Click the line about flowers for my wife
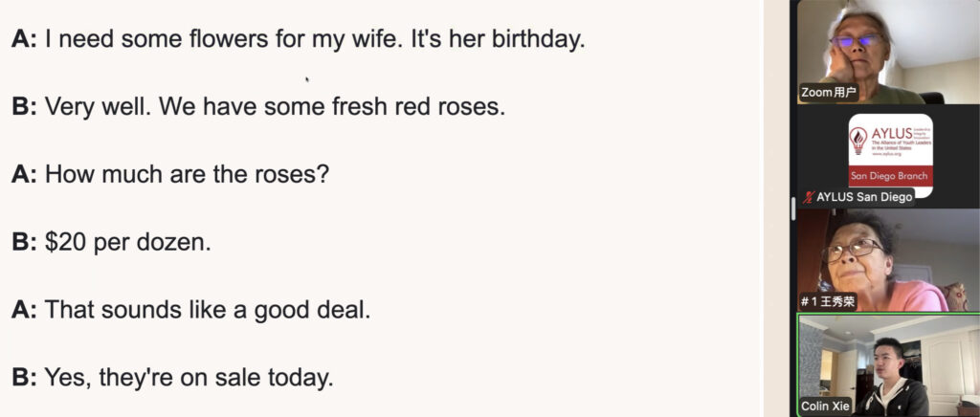The width and height of the screenshot is (980, 417). click(298, 40)
